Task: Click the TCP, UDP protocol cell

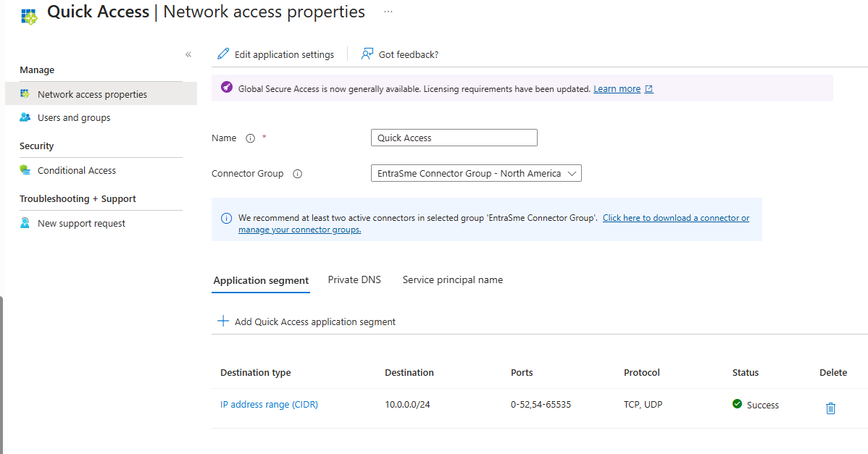Action: point(643,405)
